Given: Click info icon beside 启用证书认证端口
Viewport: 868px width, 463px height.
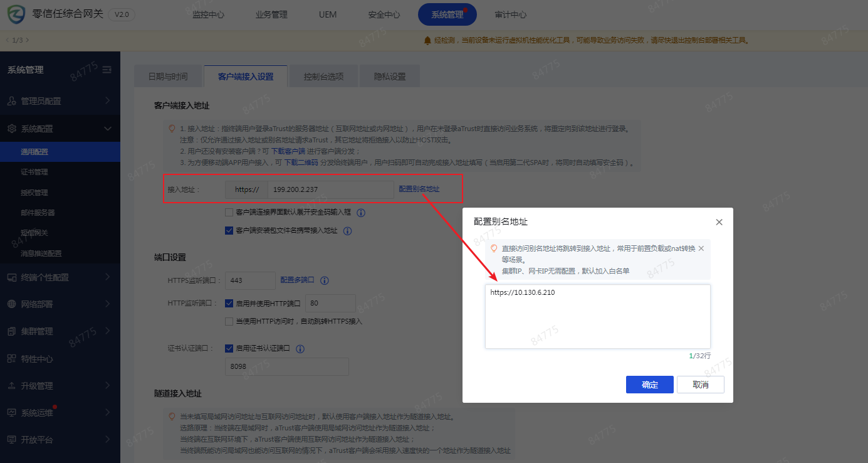Looking at the screenshot, I should click(x=300, y=349).
